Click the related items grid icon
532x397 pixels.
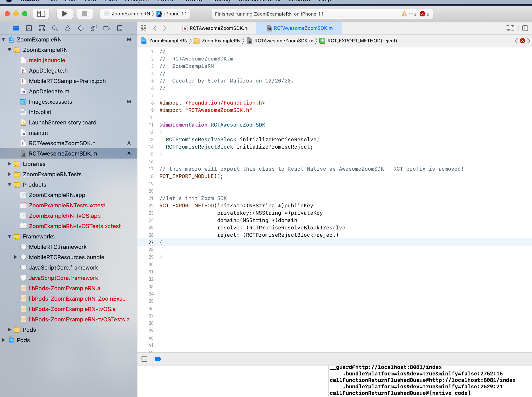[x=143, y=28]
